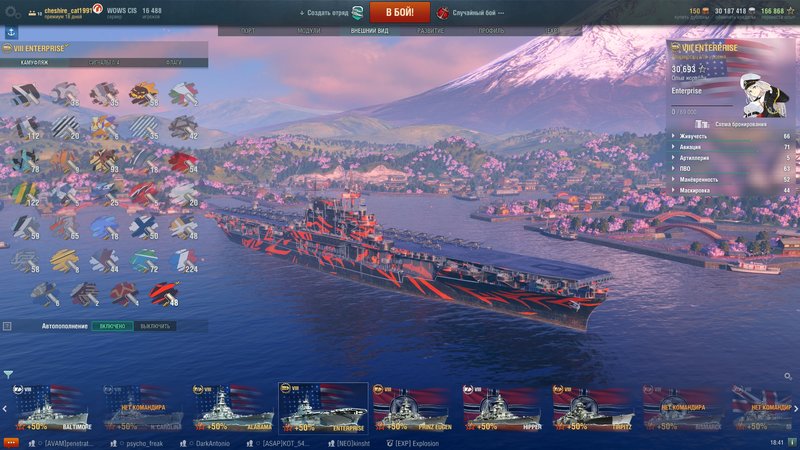Open the Сигналы tab
The image size is (800, 450).
coord(104,62)
